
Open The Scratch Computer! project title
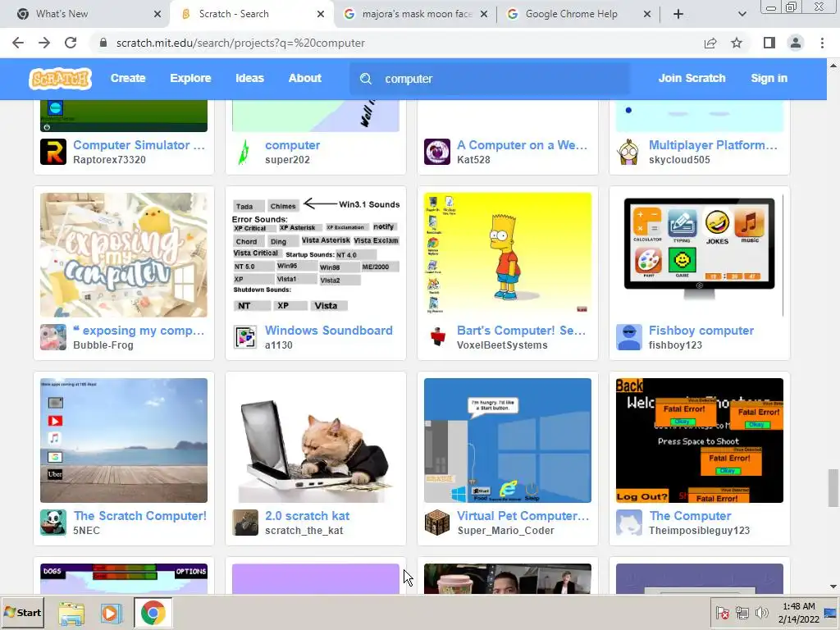139,515
